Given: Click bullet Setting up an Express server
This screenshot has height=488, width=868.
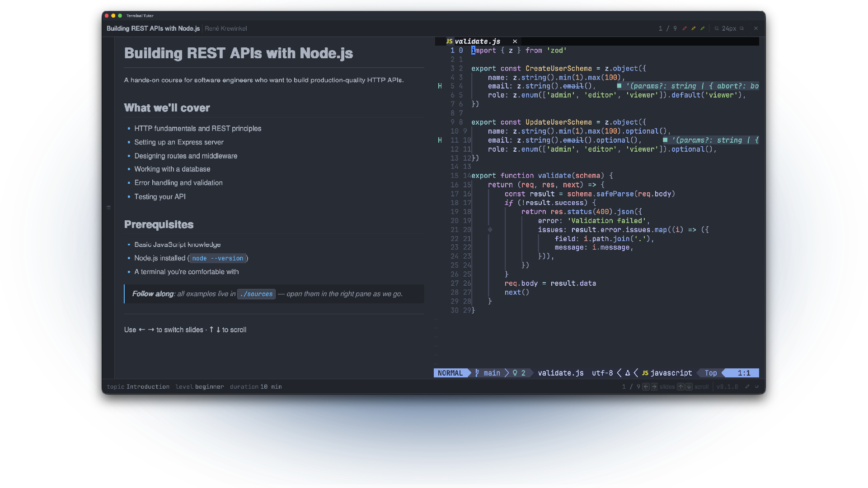Looking at the screenshot, I should coord(178,142).
